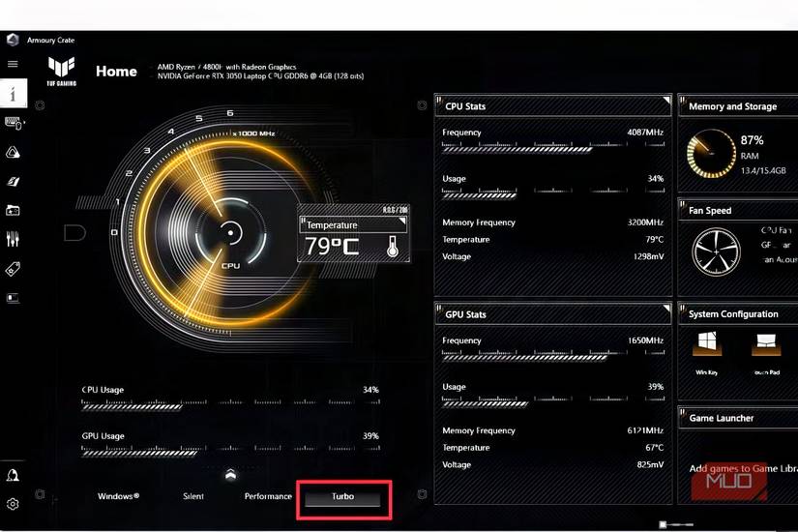This screenshot has height=532, width=798.
Task: Open the Settings gear in the sidebar
Action: (13, 504)
